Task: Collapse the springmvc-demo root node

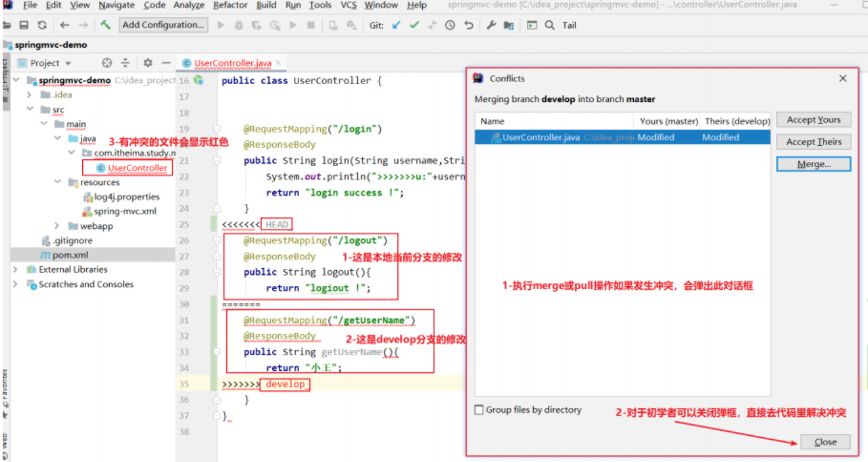Action: tap(16, 80)
